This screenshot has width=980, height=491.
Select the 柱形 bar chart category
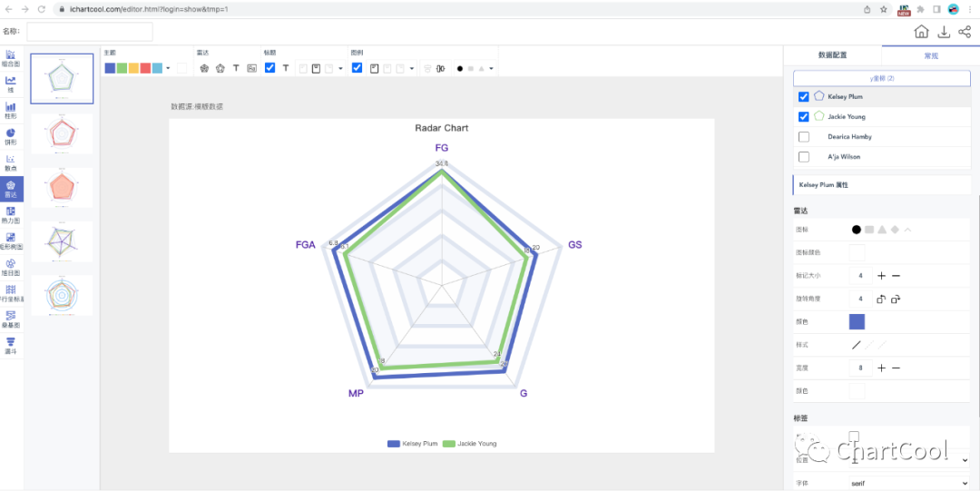click(11, 111)
